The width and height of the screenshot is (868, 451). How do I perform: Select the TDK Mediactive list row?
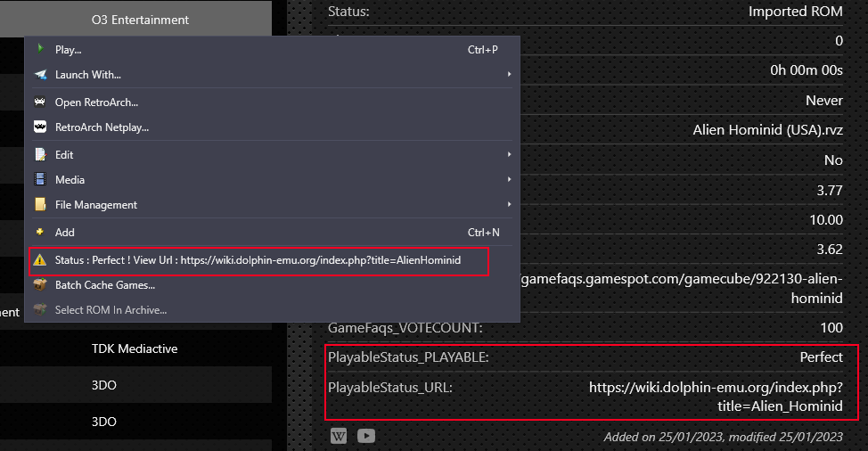pos(135,348)
